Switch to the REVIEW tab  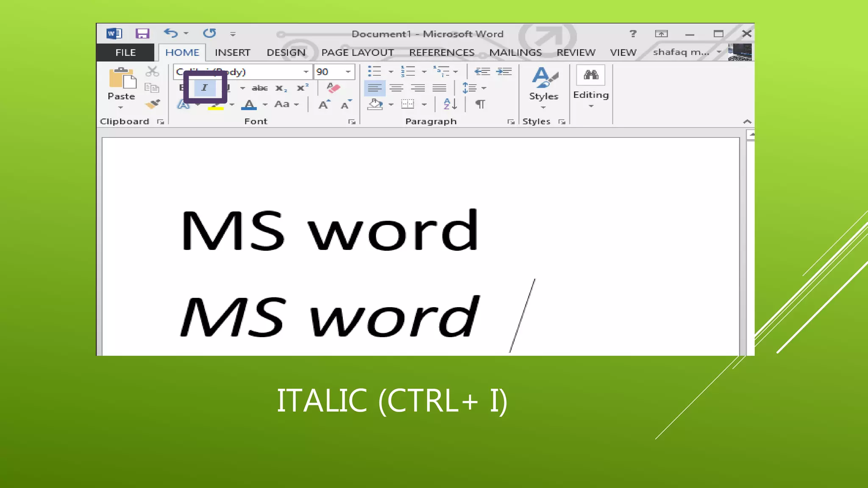[576, 53]
